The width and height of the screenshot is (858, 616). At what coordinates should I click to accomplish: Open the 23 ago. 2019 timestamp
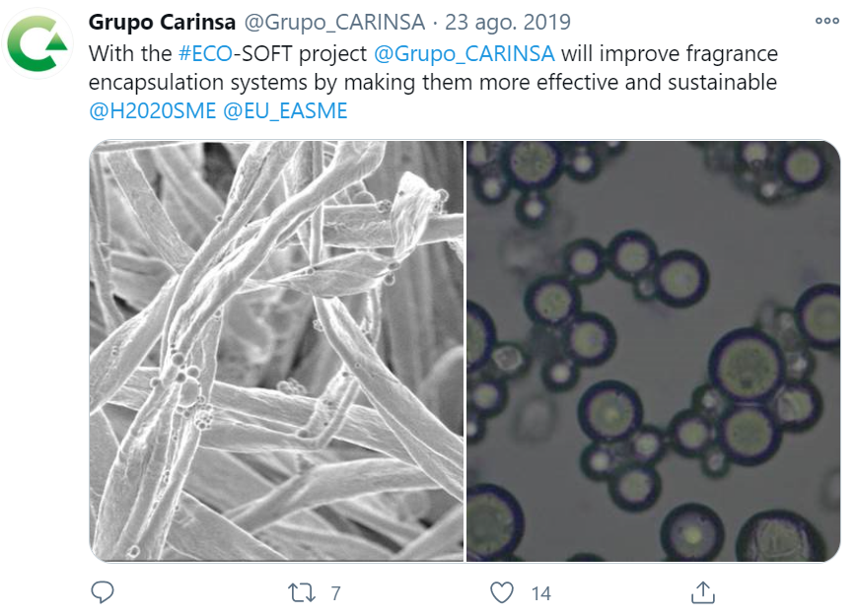click(508, 23)
